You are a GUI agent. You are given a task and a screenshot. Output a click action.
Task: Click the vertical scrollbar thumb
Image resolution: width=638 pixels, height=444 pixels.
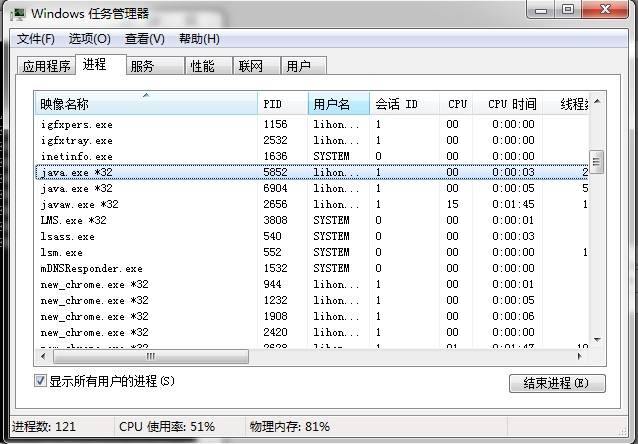597,162
